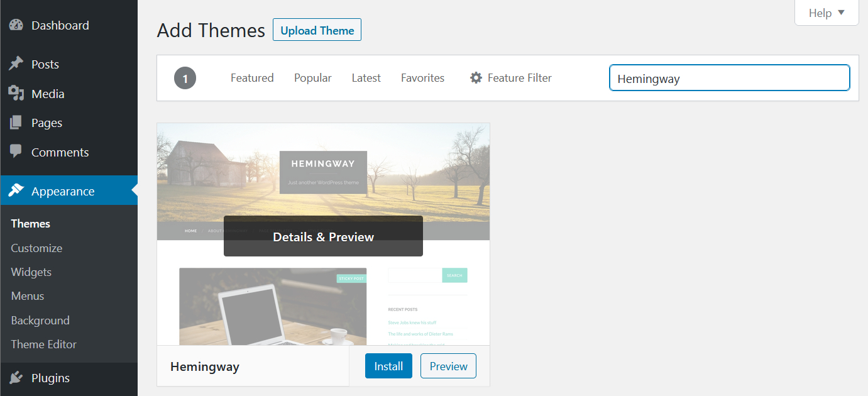Open Theme Editor under Appearance
The height and width of the screenshot is (396, 868).
click(43, 344)
